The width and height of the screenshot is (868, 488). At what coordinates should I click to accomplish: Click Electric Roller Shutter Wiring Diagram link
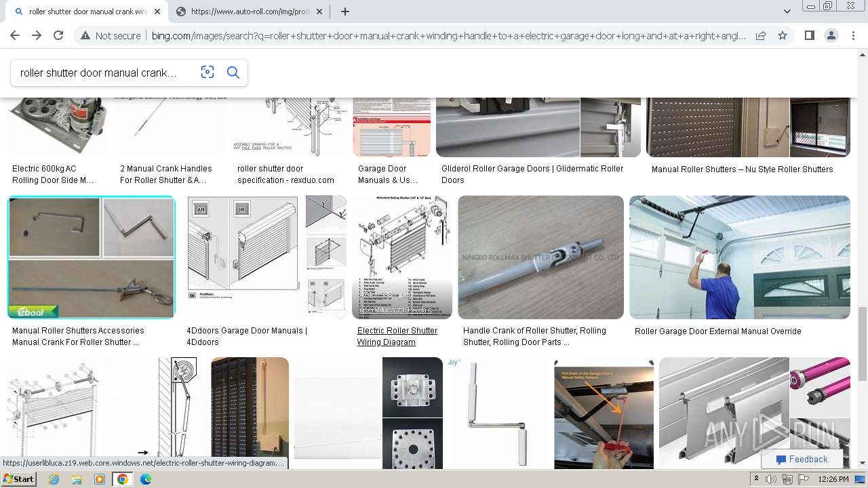click(x=397, y=336)
